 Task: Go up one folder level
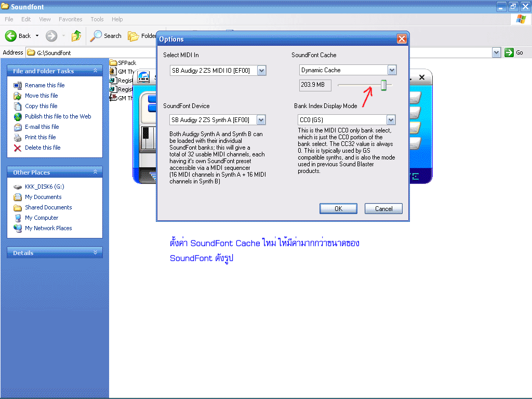click(x=76, y=36)
